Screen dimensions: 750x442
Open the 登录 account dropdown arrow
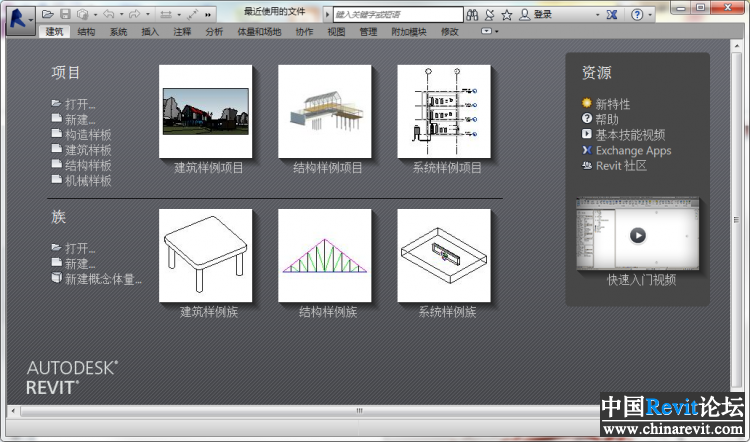pyautogui.click(x=597, y=15)
